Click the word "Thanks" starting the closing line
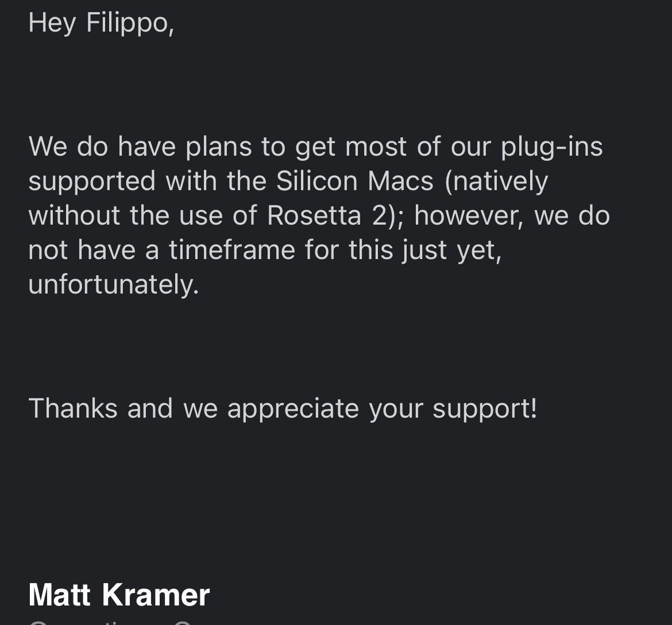Screen dimensions: 672x625 [x=73, y=408]
